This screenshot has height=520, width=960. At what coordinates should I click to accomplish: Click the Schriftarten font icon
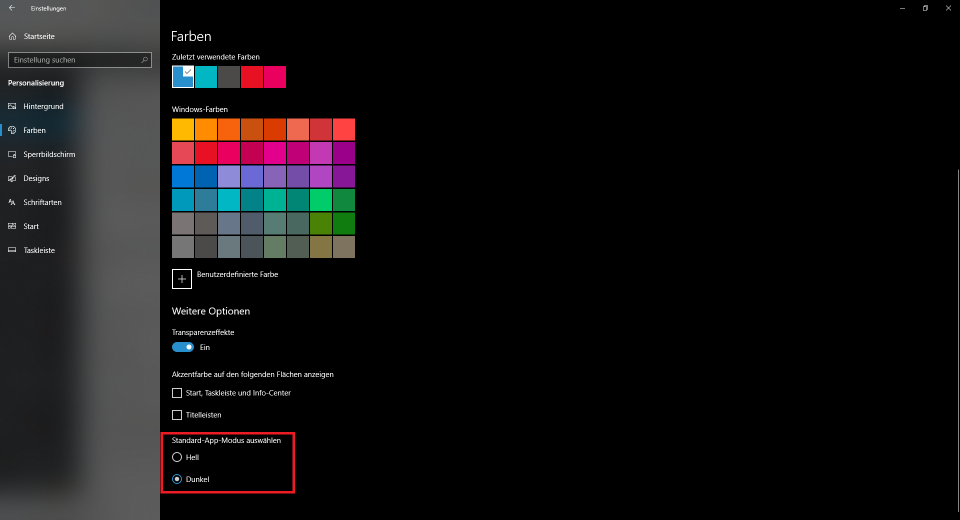click(x=12, y=202)
